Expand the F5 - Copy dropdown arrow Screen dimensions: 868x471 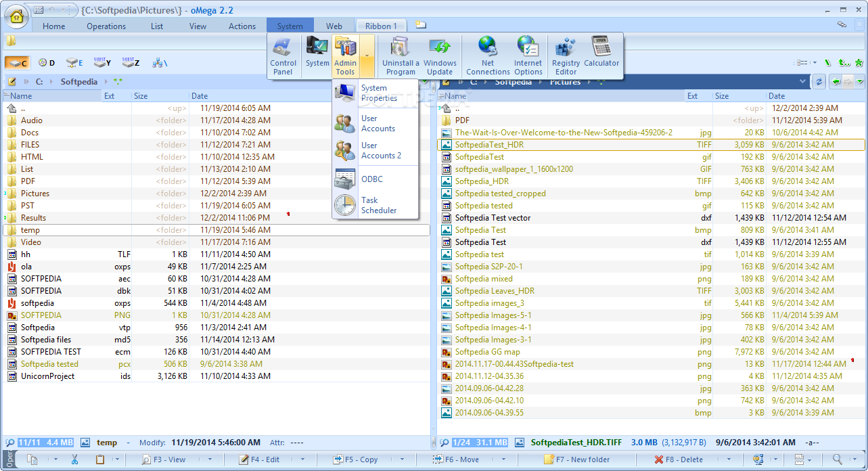click(403, 459)
